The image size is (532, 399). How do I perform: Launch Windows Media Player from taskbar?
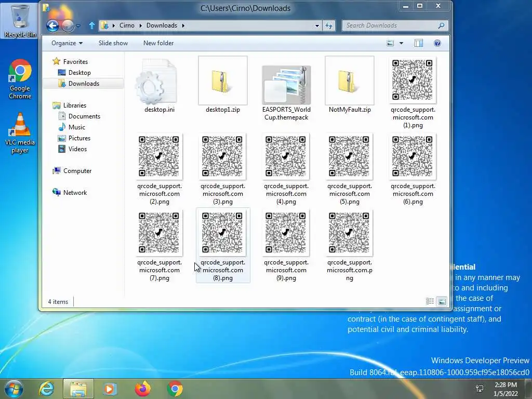[x=110, y=389]
